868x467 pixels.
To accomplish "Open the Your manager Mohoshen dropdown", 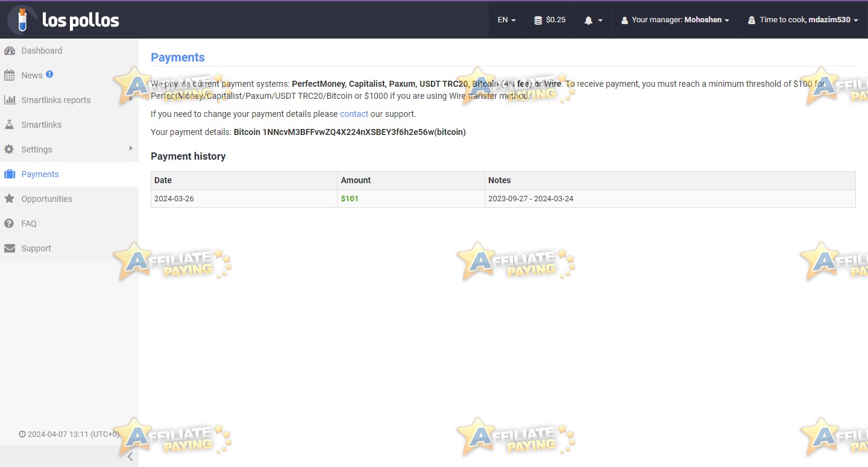I will tap(675, 20).
